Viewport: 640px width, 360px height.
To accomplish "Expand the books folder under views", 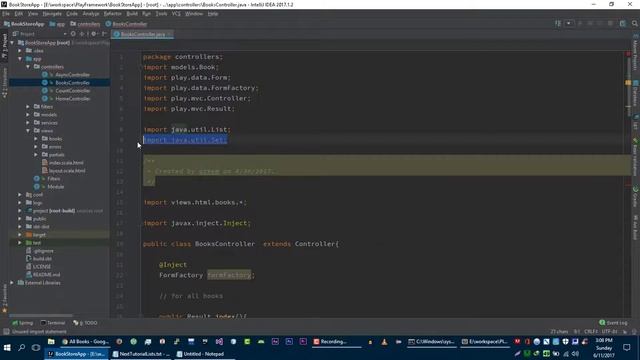I will pyautogui.click(x=36, y=139).
